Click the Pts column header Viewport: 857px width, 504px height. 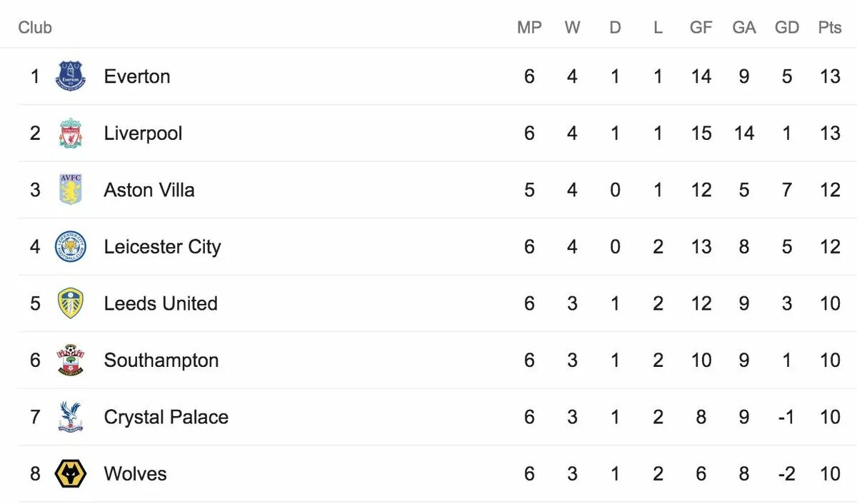coord(830,27)
